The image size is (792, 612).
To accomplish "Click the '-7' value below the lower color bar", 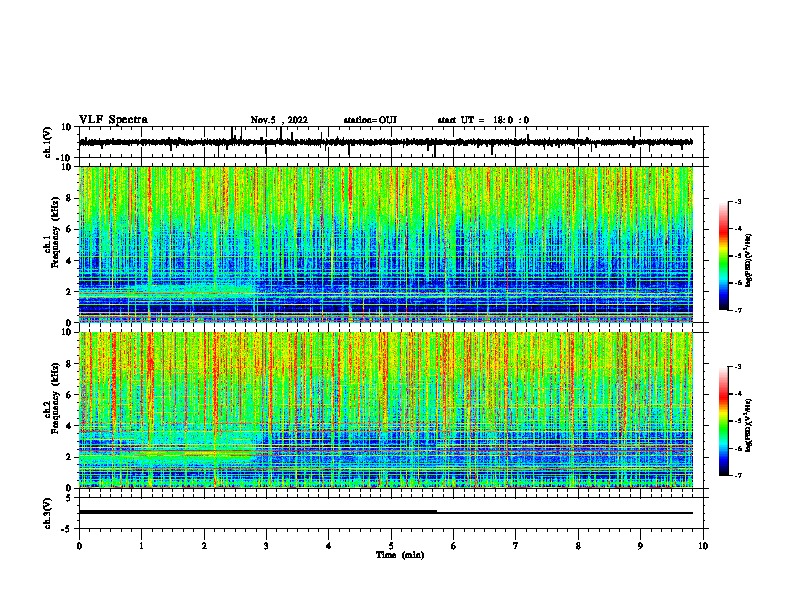I will (737, 475).
